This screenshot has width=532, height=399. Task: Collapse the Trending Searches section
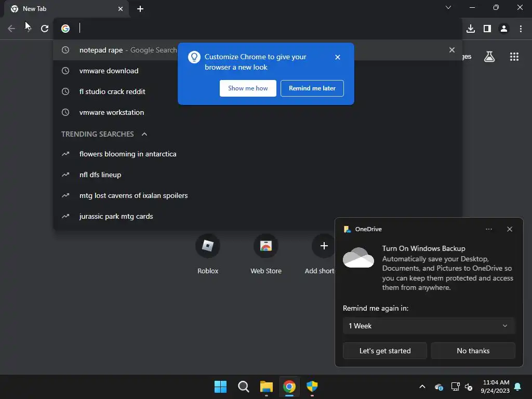(144, 134)
